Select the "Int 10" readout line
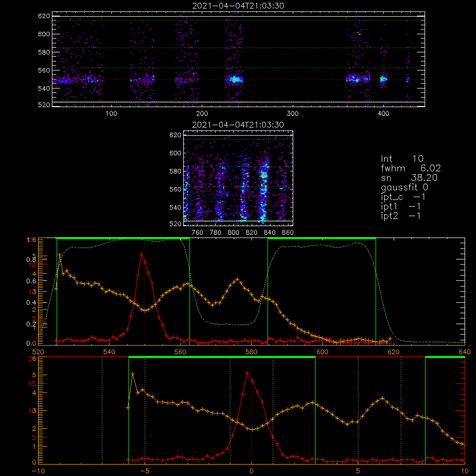The image size is (476, 476). (x=402, y=159)
